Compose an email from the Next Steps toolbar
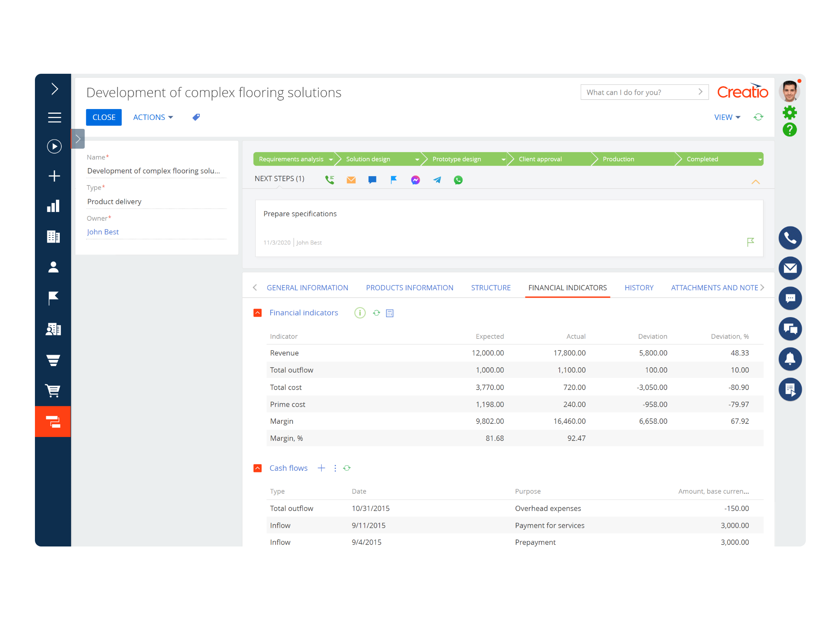The height and width of the screenshot is (621, 840). pyautogui.click(x=351, y=179)
